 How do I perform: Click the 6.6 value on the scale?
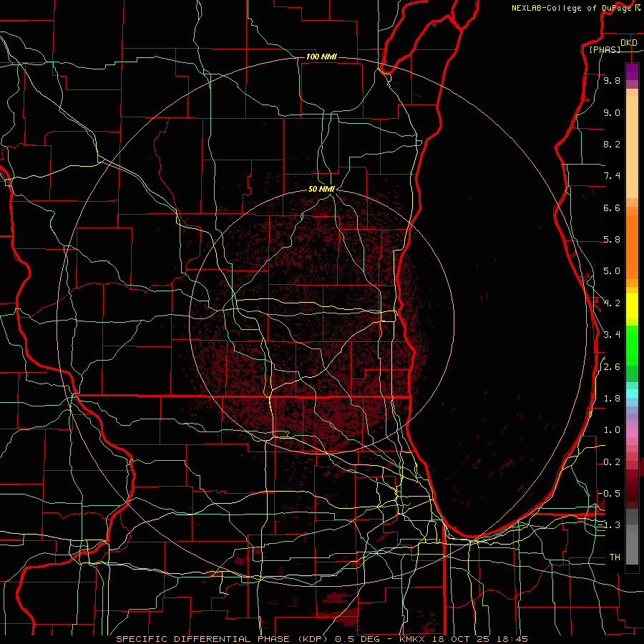(612, 208)
